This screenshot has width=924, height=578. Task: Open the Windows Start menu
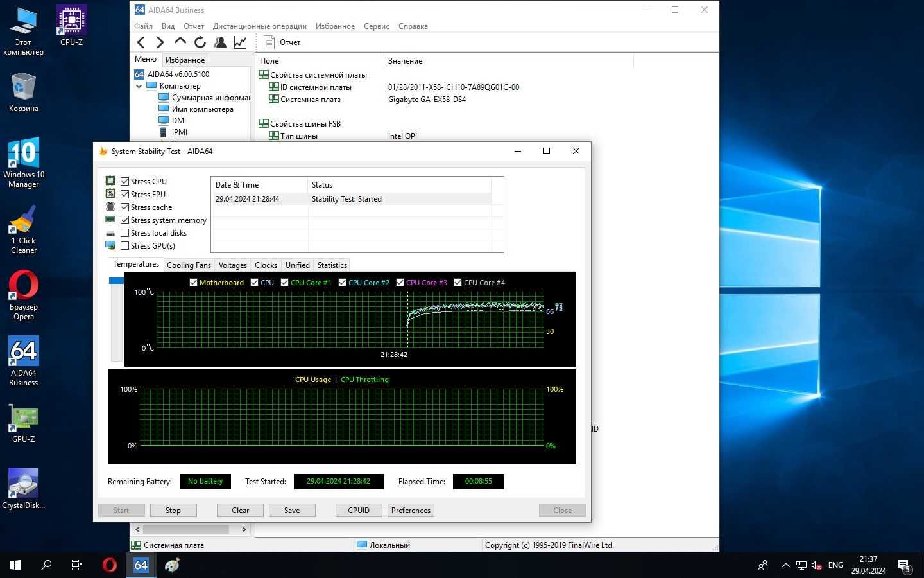click(15, 565)
